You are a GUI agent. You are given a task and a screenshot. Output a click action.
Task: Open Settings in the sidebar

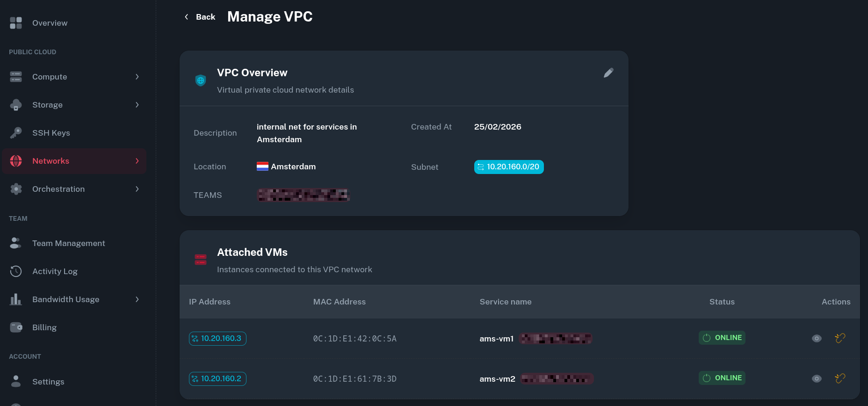click(x=48, y=382)
